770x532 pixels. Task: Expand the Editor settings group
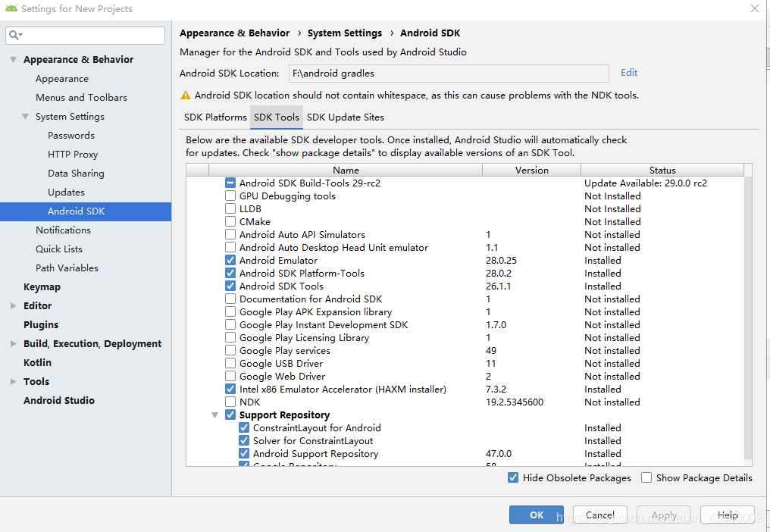pyautogui.click(x=13, y=305)
